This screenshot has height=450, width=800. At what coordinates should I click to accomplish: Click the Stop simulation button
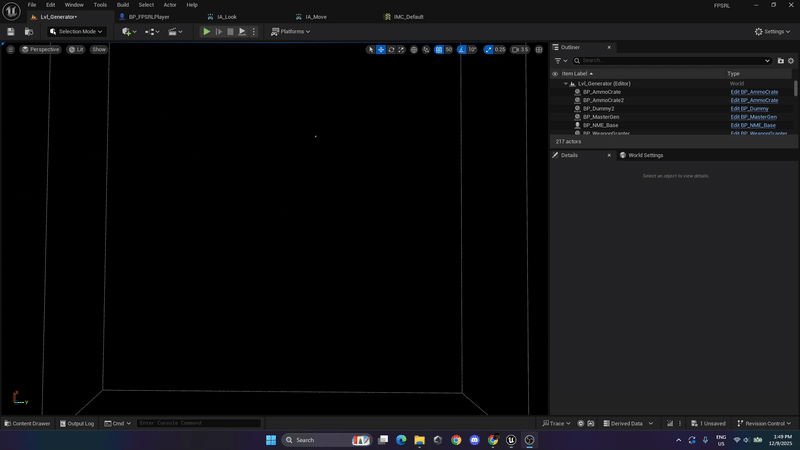[230, 32]
